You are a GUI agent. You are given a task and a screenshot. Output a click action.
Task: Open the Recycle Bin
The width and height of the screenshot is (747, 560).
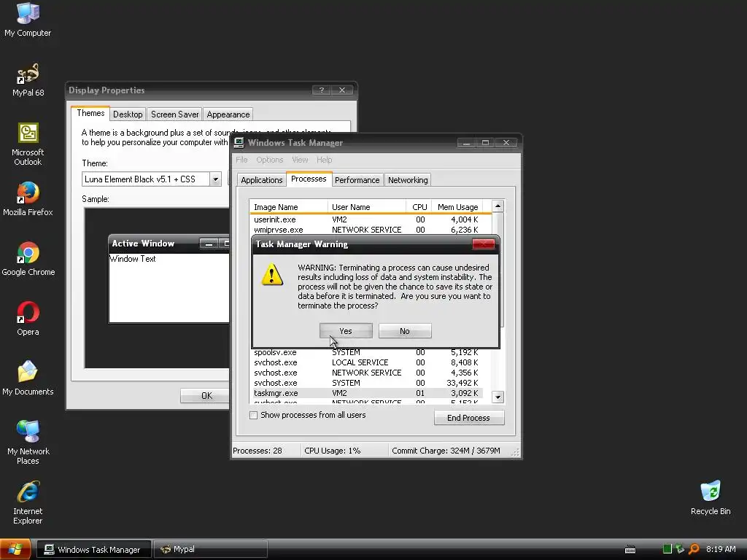[x=711, y=497]
